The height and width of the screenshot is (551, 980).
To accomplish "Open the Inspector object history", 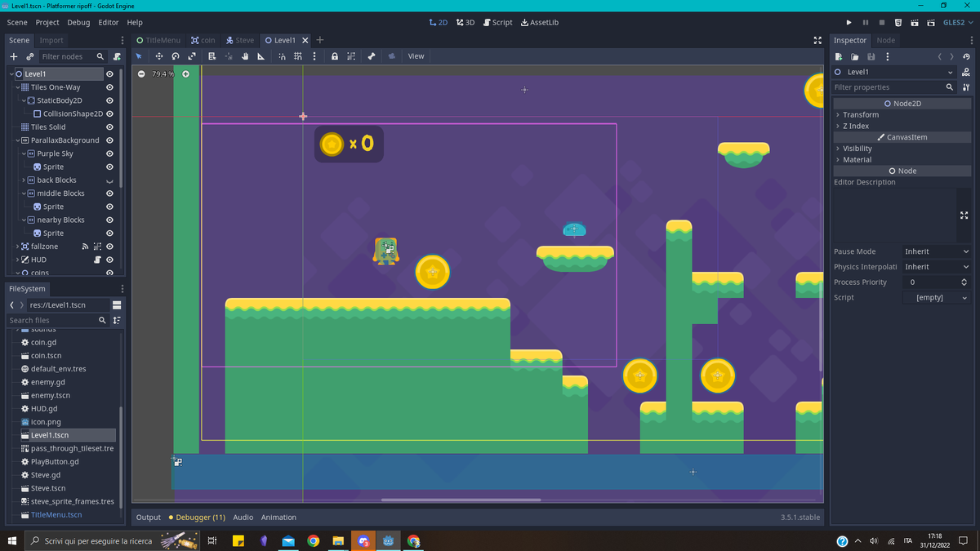I will [x=967, y=56].
